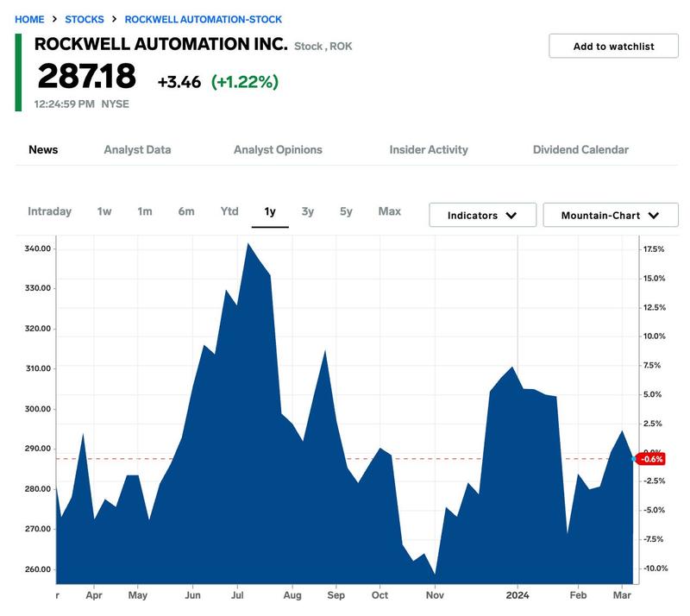
Task: Choose the 1m chart range
Action: pos(145,211)
